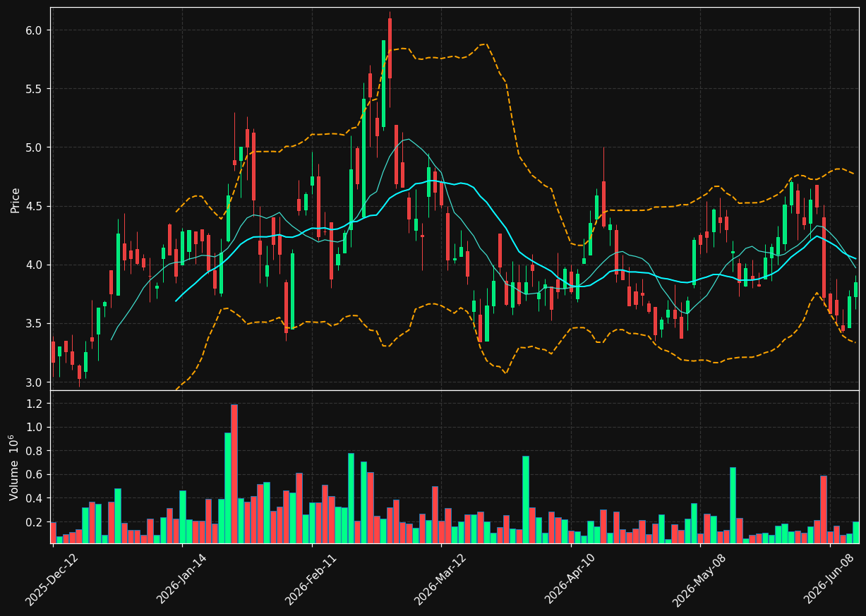
Task: Select the 6.0 price tick label
Action: point(35,30)
